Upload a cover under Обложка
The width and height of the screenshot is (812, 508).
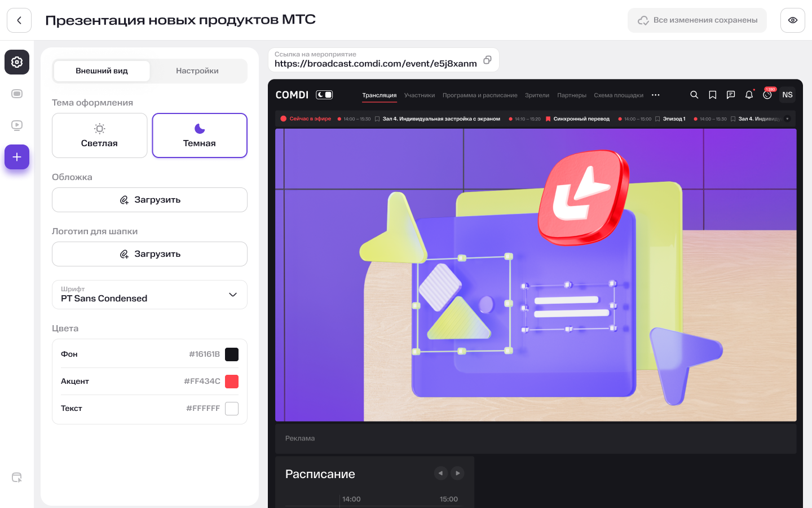149,200
